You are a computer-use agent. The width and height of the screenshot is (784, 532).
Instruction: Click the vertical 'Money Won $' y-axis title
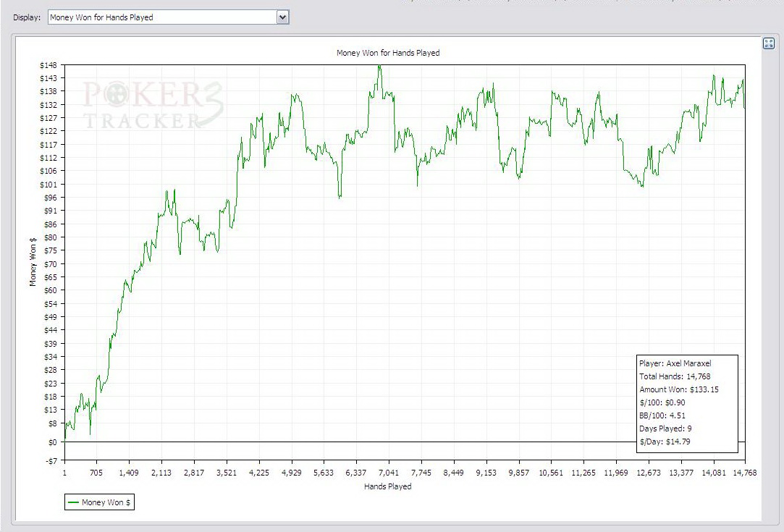click(x=33, y=263)
